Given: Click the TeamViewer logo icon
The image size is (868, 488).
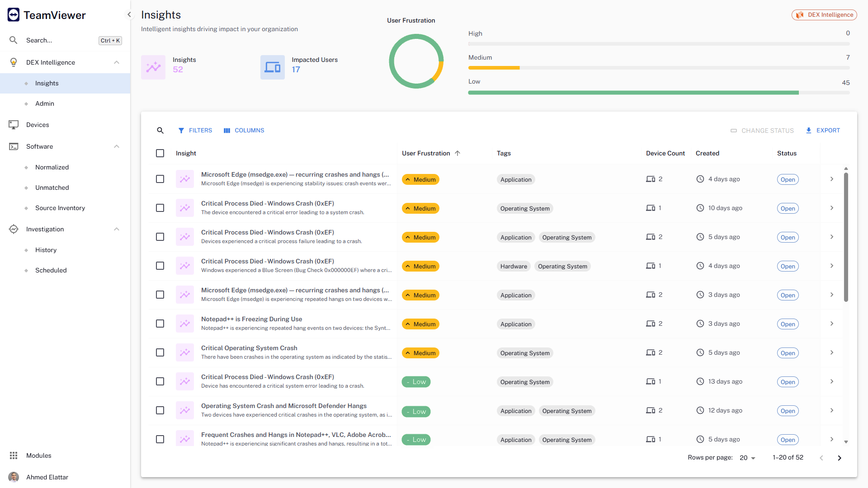Looking at the screenshot, I should click(x=14, y=15).
